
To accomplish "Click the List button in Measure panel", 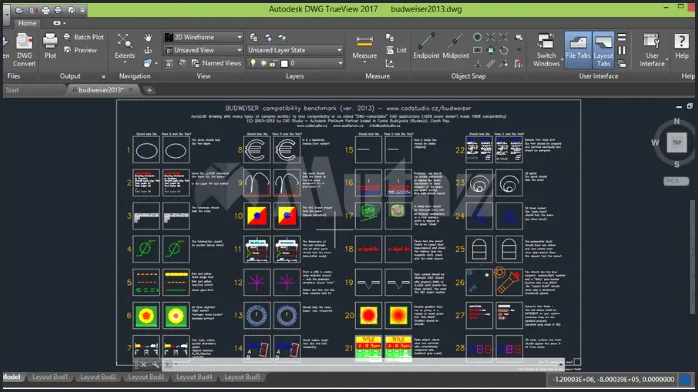I will 396,50.
